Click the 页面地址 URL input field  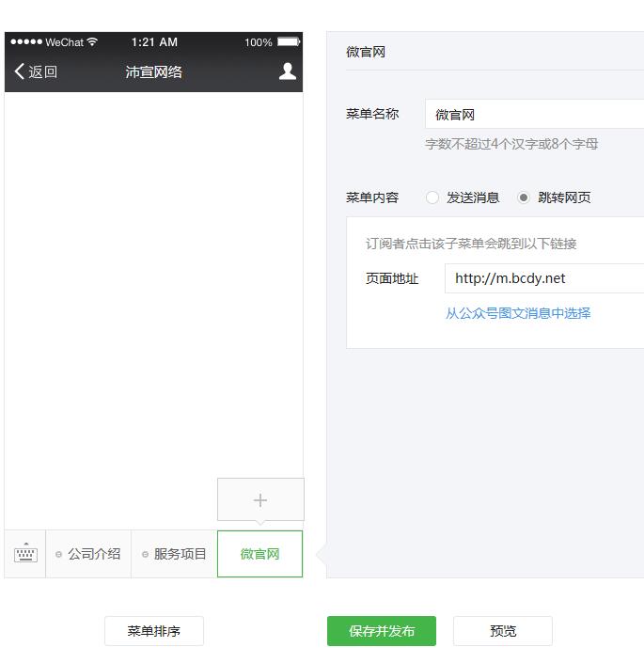click(x=543, y=278)
